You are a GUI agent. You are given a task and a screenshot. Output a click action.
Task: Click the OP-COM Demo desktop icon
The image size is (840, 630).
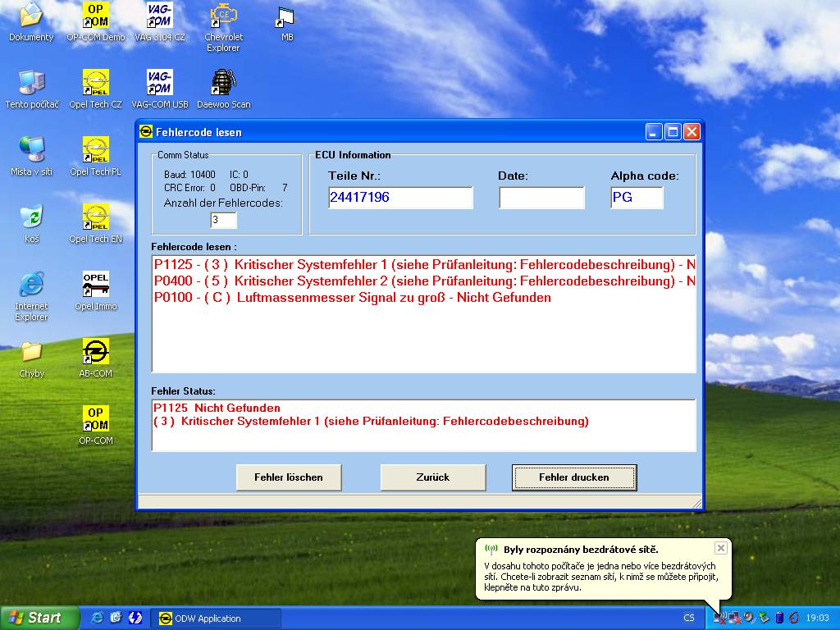(x=96, y=16)
